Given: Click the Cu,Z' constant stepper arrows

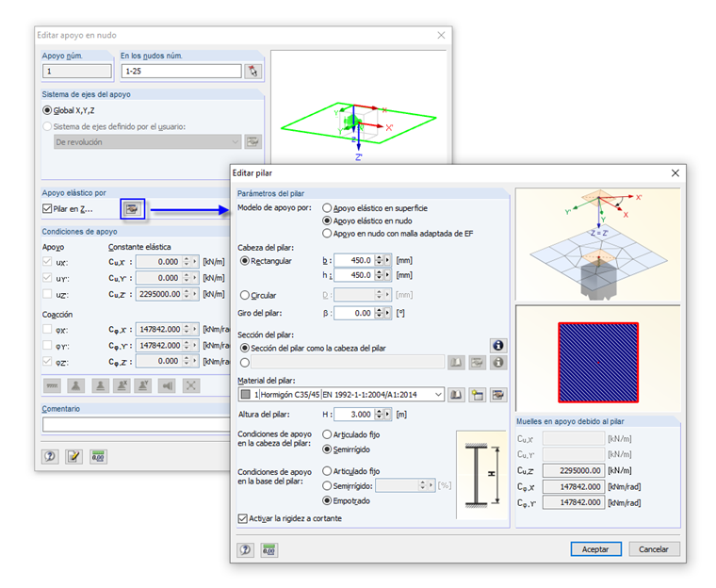Looking at the screenshot, I should (x=187, y=294).
